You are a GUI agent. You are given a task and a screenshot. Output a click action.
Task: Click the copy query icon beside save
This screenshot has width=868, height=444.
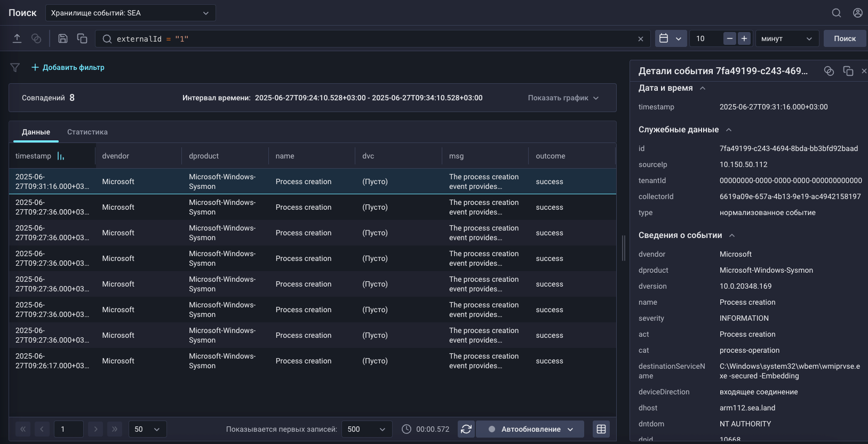point(82,38)
